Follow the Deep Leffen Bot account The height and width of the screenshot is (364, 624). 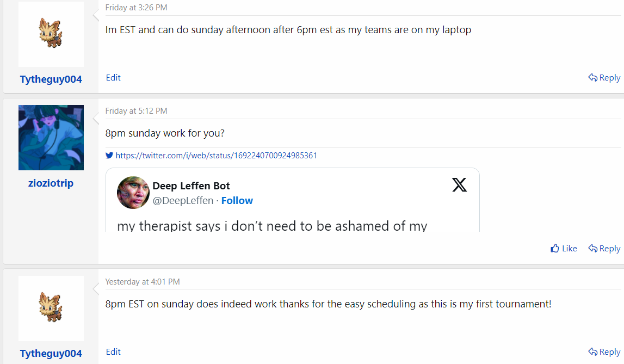237,201
